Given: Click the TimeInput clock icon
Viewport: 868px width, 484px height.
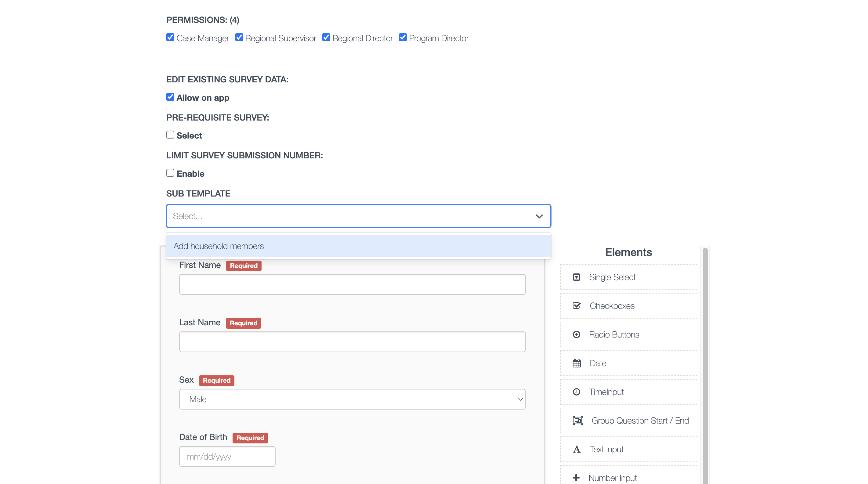Looking at the screenshot, I should coord(576,392).
